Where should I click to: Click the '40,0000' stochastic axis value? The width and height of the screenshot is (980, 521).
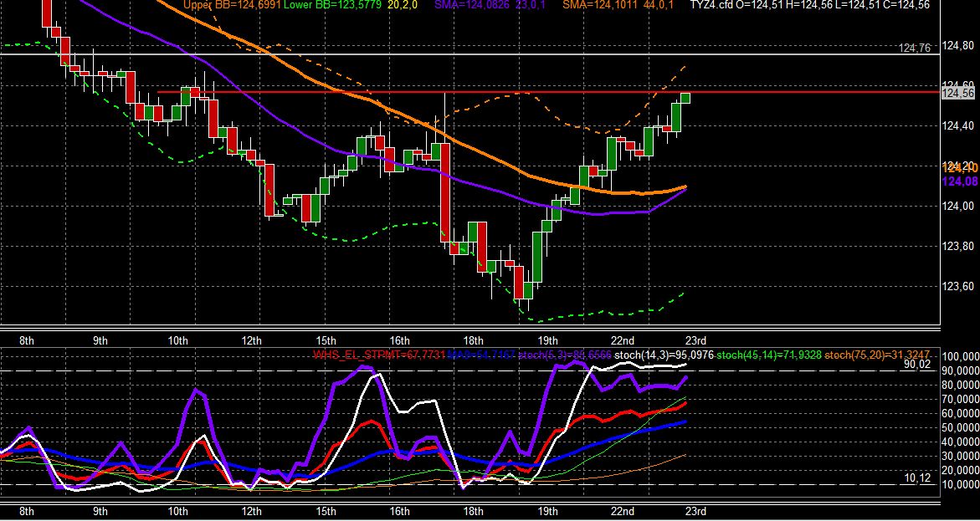959,442
